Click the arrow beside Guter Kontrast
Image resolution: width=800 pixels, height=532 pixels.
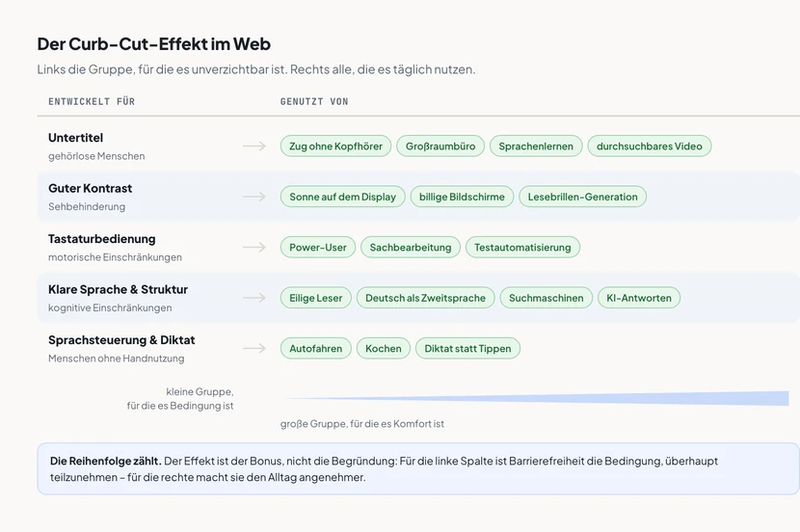[x=254, y=197]
